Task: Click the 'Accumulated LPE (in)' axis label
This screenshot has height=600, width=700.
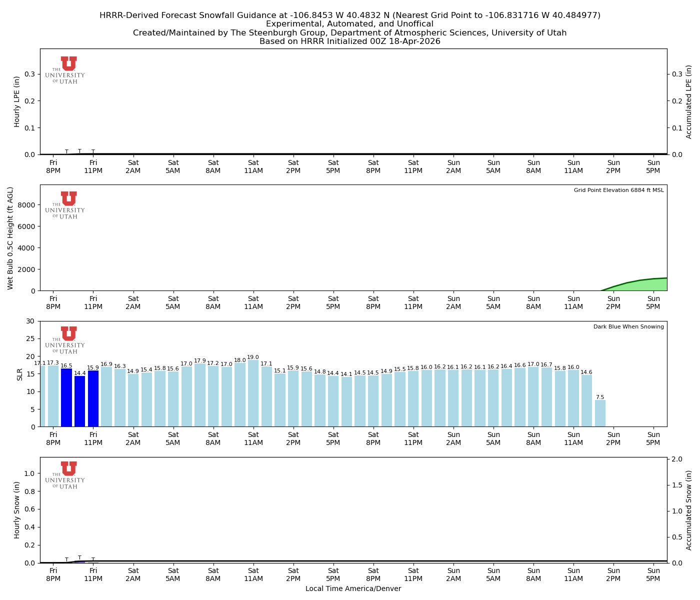Action: (x=689, y=101)
